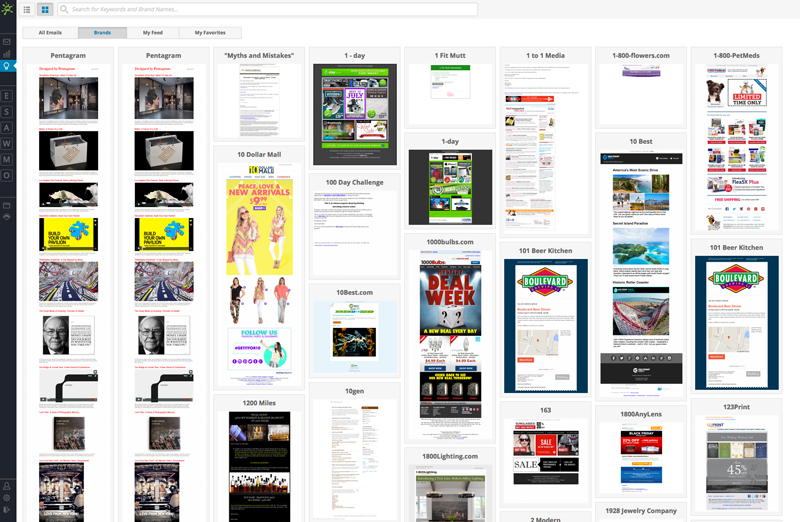Click the sidebar icon below the folder
Image resolution: width=800 pixels, height=522 pixels.
pyautogui.click(x=7, y=216)
